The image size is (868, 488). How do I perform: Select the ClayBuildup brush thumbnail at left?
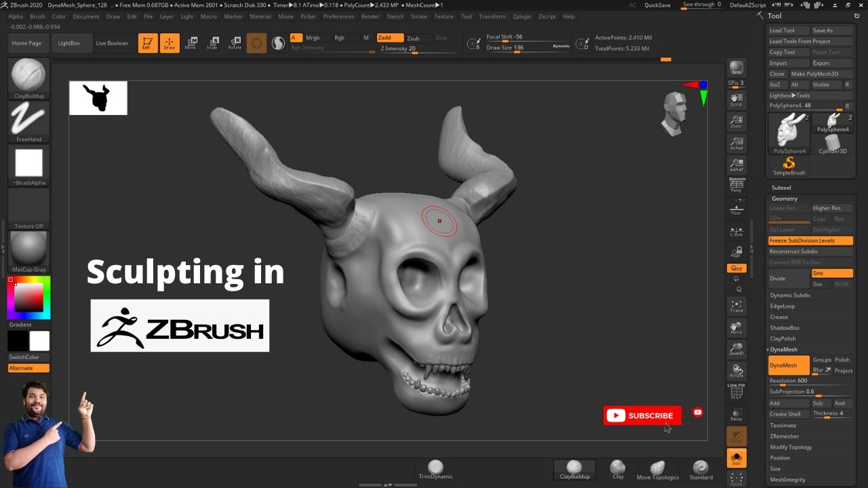coord(28,79)
